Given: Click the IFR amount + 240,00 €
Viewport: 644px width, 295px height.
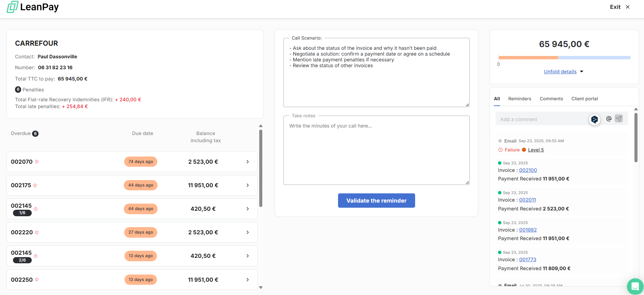Looking at the screenshot, I should (x=128, y=100).
